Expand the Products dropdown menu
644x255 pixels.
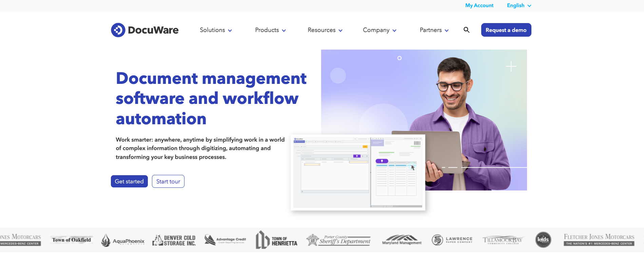(x=270, y=30)
